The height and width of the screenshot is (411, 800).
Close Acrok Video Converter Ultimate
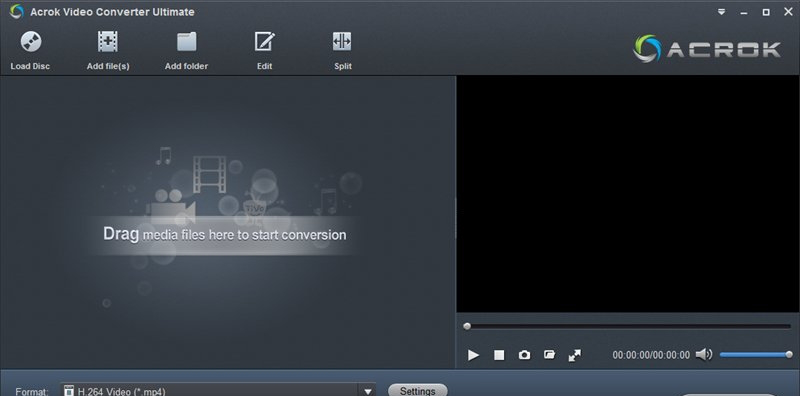[x=788, y=12]
